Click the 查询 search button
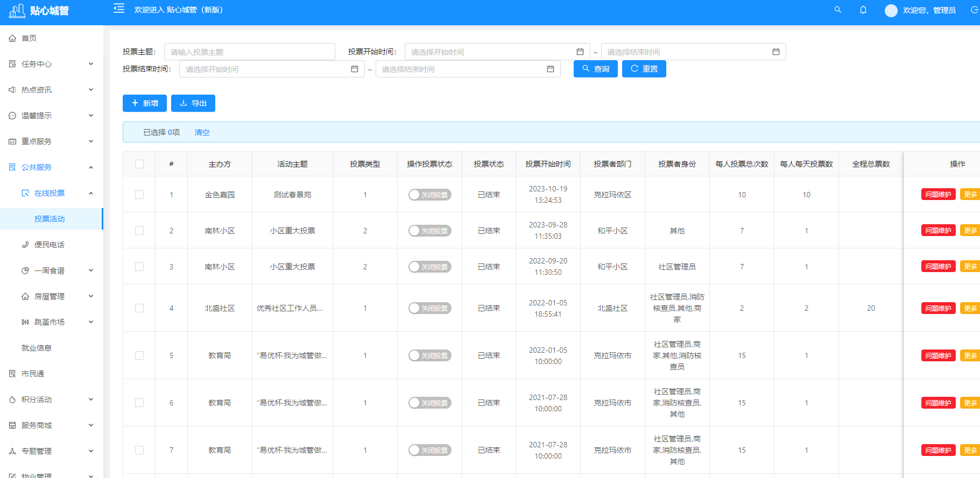This screenshot has height=478, width=980. click(596, 69)
